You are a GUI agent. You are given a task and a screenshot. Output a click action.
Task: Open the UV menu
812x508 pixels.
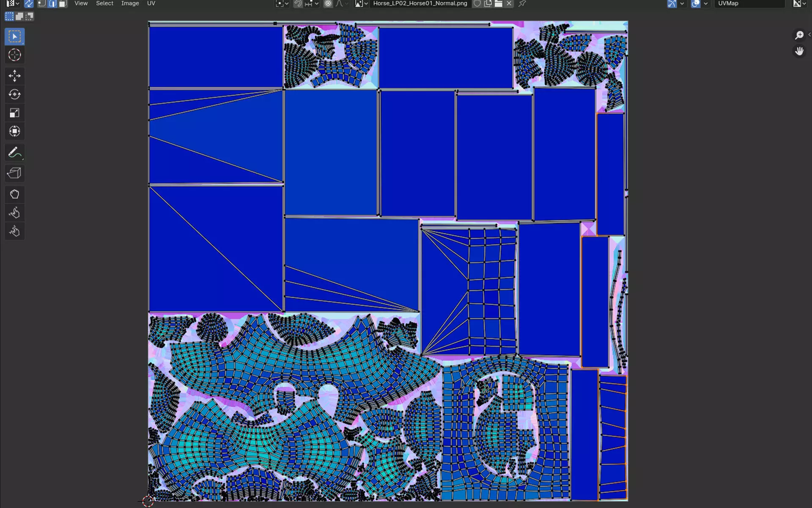point(151,3)
